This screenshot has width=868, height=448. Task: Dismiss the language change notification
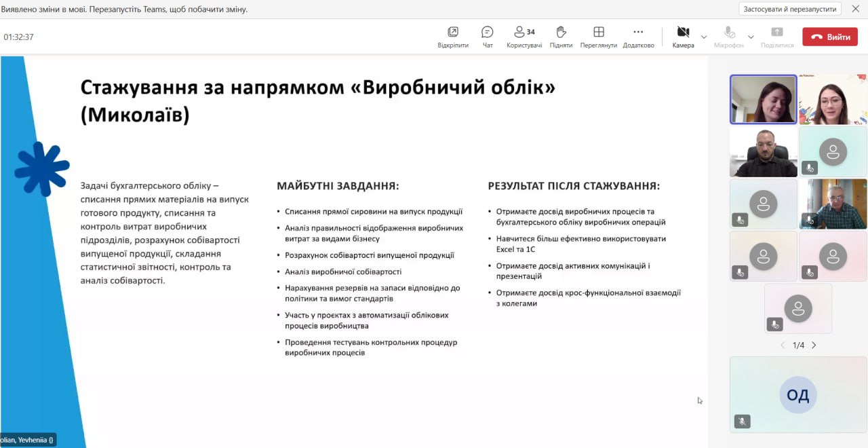click(855, 9)
